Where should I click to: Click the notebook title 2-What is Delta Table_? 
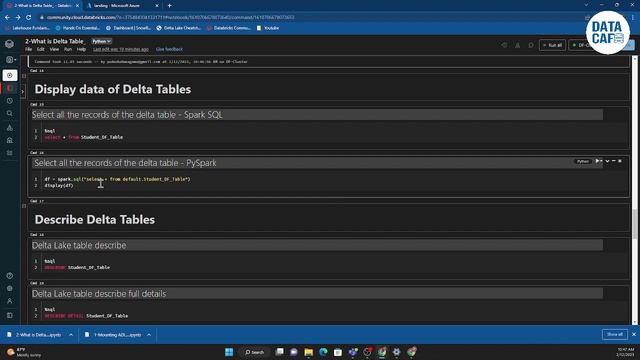click(x=55, y=41)
